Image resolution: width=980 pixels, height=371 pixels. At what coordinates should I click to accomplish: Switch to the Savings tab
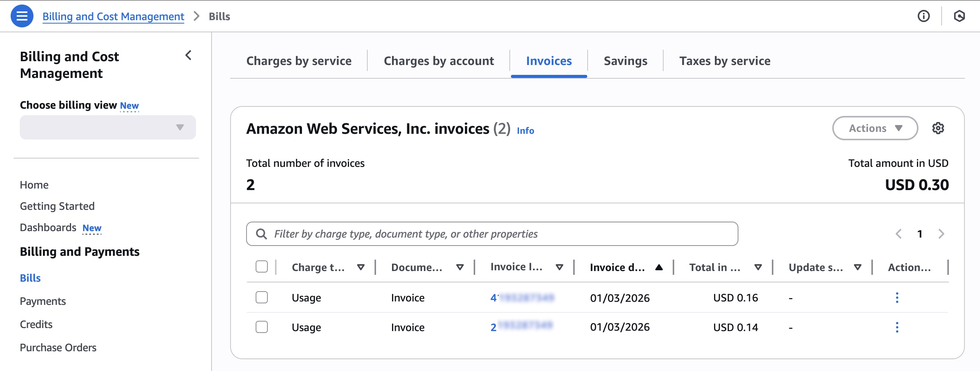(x=625, y=61)
